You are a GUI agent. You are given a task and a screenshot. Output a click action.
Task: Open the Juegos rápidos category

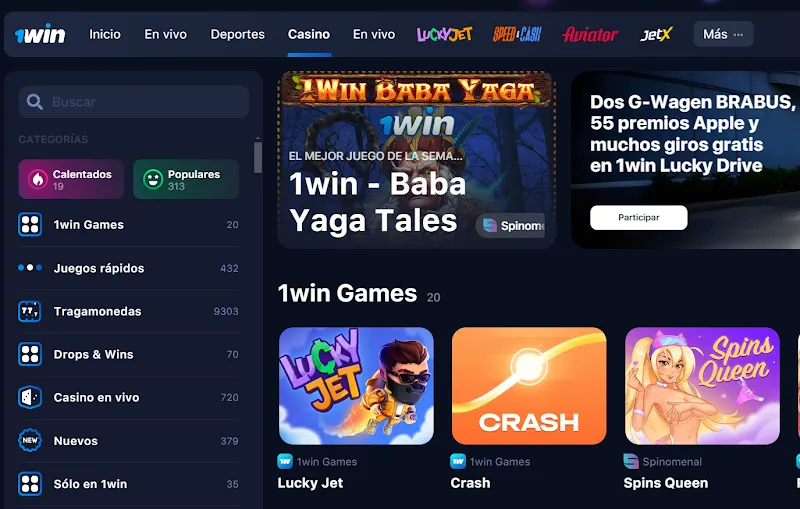point(129,268)
